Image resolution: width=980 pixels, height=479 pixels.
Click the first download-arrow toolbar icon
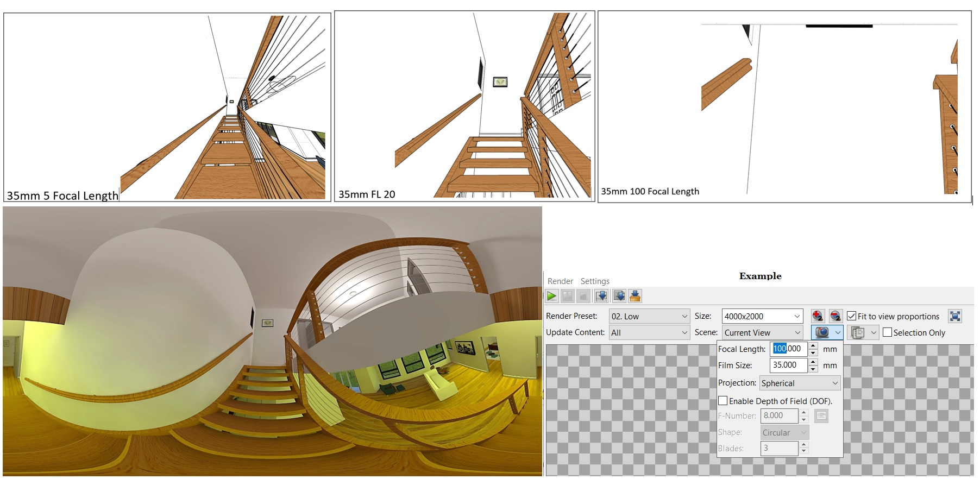pyautogui.click(x=601, y=296)
